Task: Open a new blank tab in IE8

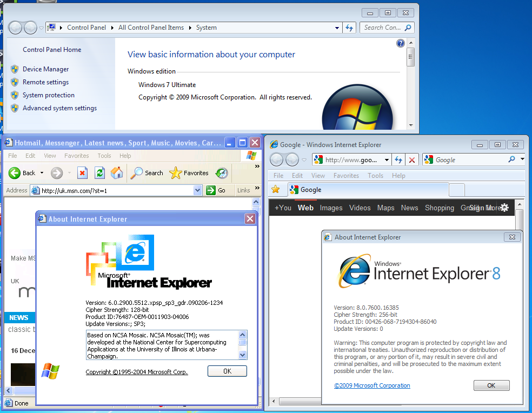Action: [x=457, y=190]
